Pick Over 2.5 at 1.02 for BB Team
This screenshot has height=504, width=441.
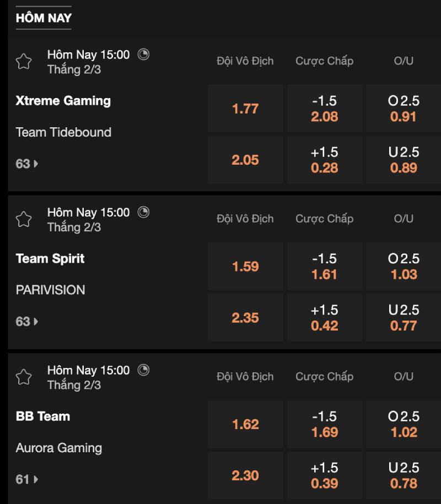coord(404,425)
